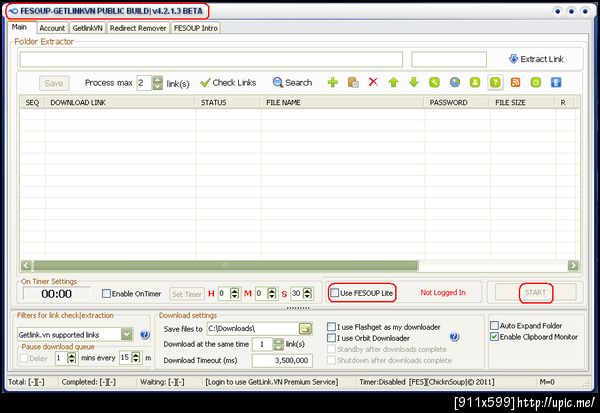The image size is (600, 413).
Task: Toggle Shutdown after downloads complete
Action: [331, 360]
